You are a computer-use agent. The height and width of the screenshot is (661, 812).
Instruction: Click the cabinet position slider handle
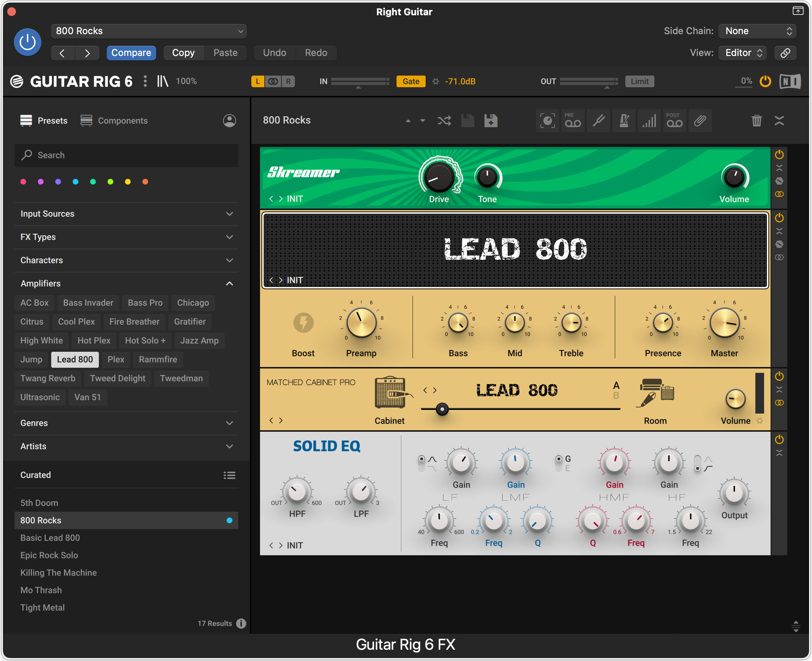pyautogui.click(x=442, y=410)
